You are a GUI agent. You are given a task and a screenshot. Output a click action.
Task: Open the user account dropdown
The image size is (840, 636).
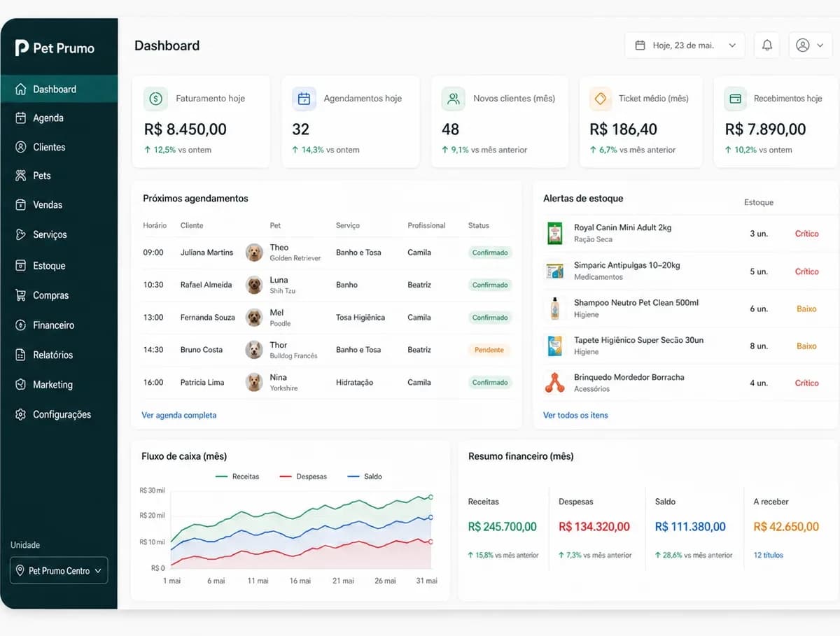coord(811,45)
